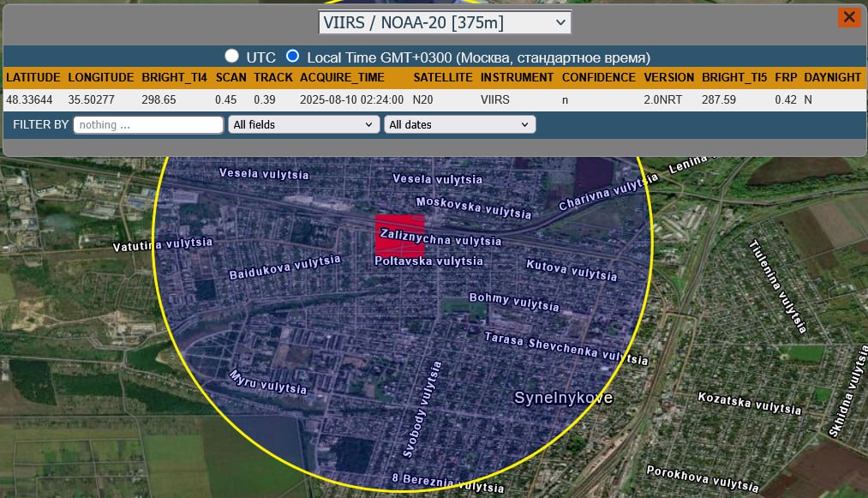
Task: Click Poltavska vulytsia street label
Action: [x=429, y=261]
